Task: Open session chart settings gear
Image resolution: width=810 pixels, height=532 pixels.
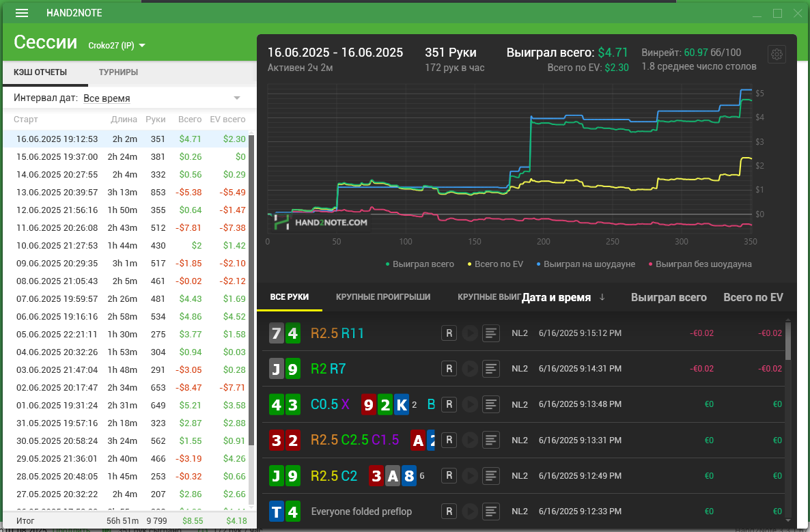Action: [x=777, y=54]
